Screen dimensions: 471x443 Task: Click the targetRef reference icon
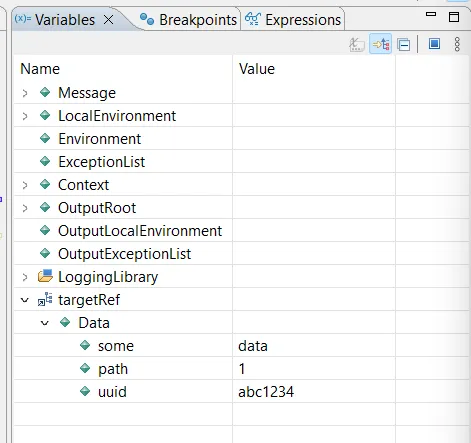point(45,299)
